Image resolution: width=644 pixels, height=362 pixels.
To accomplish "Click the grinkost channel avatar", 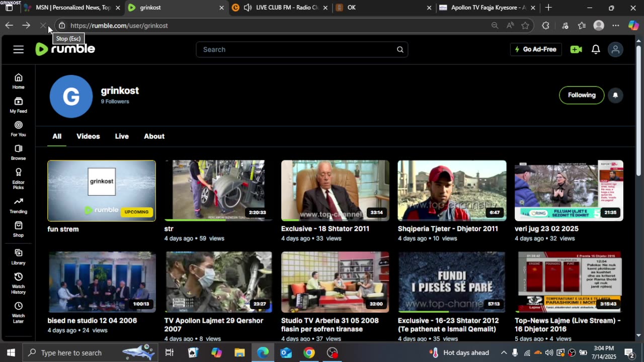I will coord(71,96).
